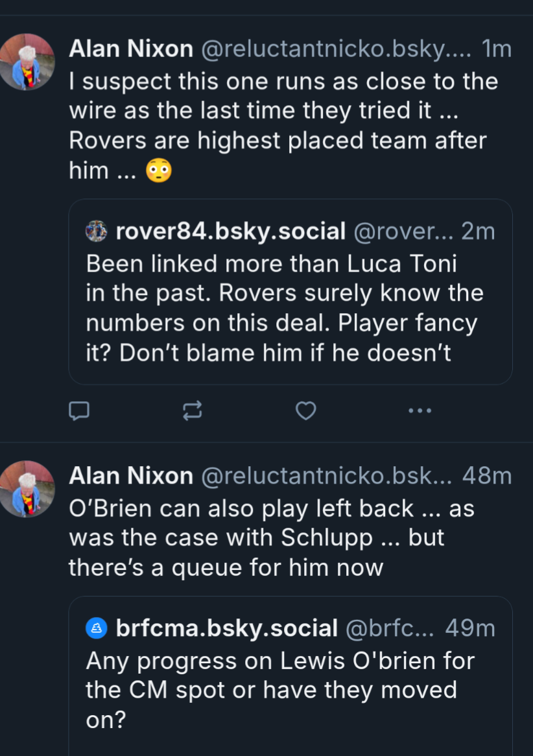
Task: Open the rover84.bsky.social display name
Action: tap(230, 231)
